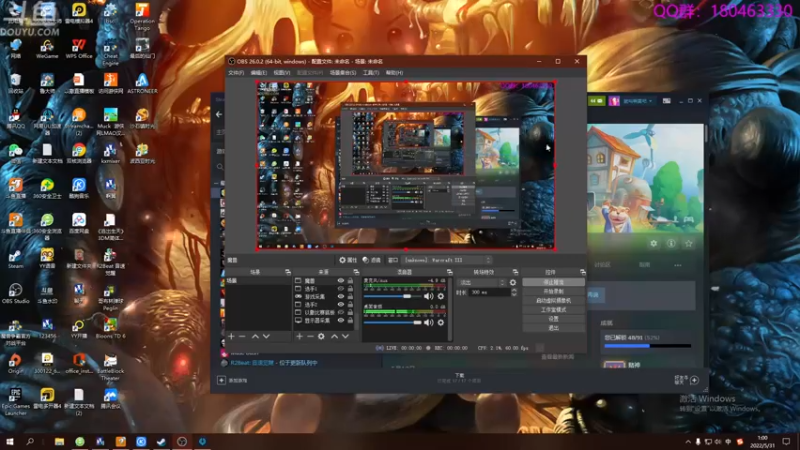Toggle visibility of 选手2 source
The height and width of the screenshot is (450, 800).
pyautogui.click(x=341, y=305)
